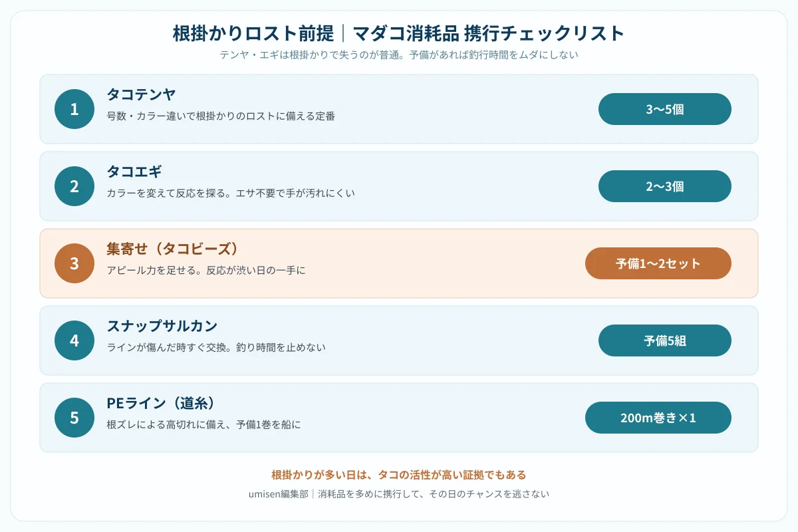
Task: Click the number 1 circle badge
Action: 74,109
